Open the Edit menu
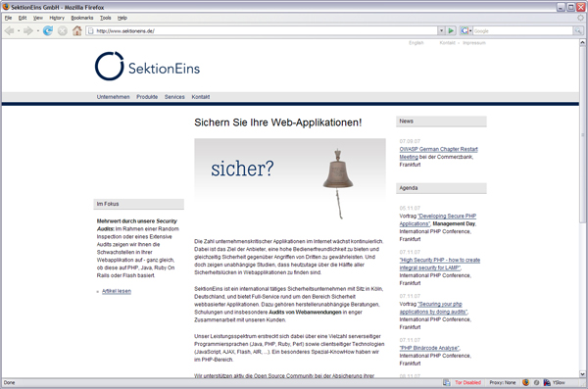Screen dimensions: 588x389 pos(23,18)
